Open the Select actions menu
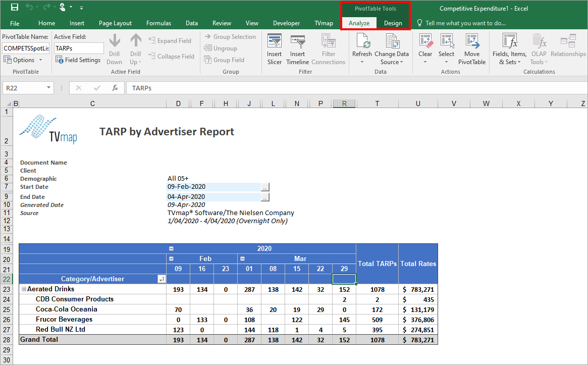Screen dimensions: 588x365 tap(447, 49)
